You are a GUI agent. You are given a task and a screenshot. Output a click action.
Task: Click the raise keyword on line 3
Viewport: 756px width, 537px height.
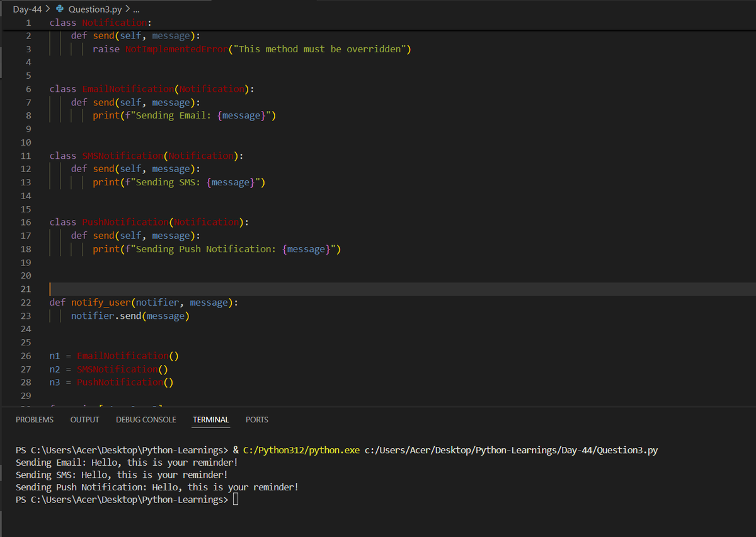tap(106, 49)
